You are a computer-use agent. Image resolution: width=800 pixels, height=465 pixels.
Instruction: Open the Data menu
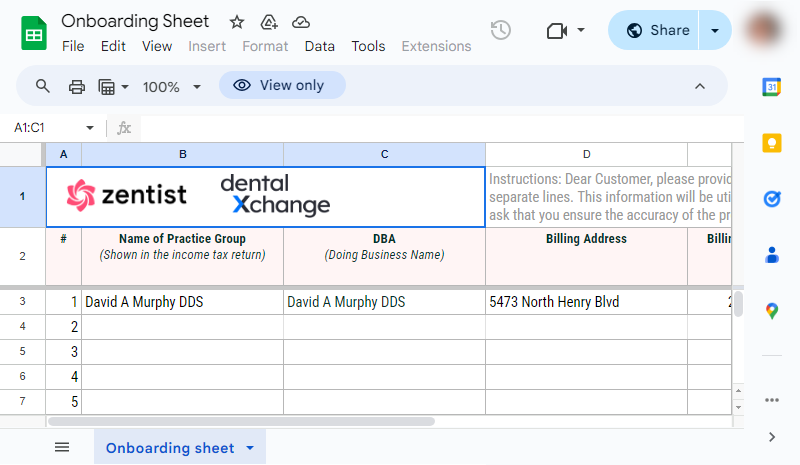[319, 46]
